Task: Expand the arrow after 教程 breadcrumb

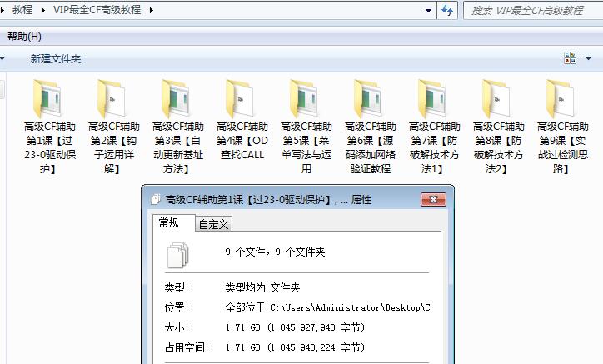Action: [x=43, y=10]
